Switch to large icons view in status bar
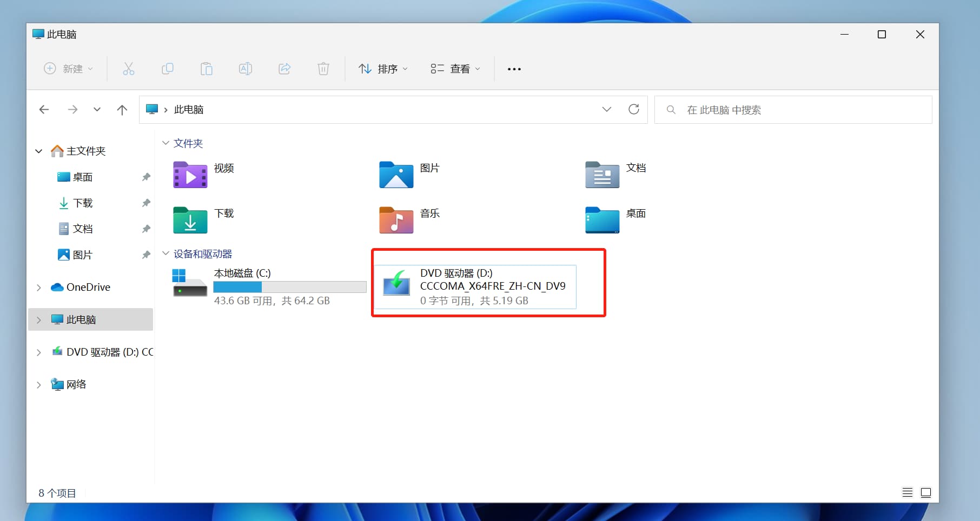 [926, 492]
